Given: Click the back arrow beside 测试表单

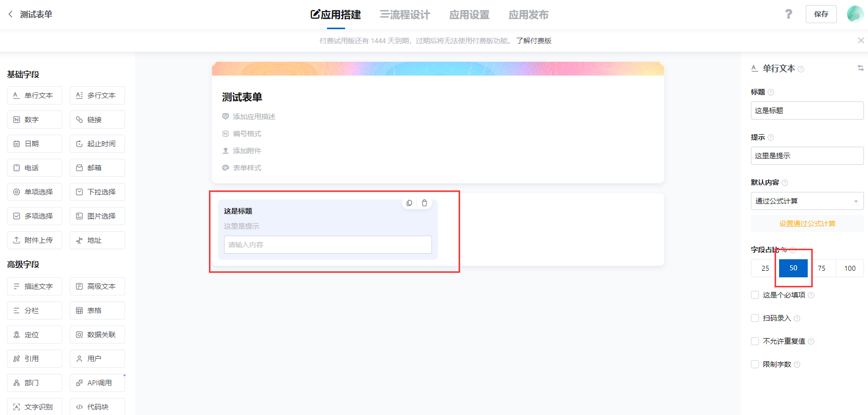Looking at the screenshot, I should pos(11,14).
